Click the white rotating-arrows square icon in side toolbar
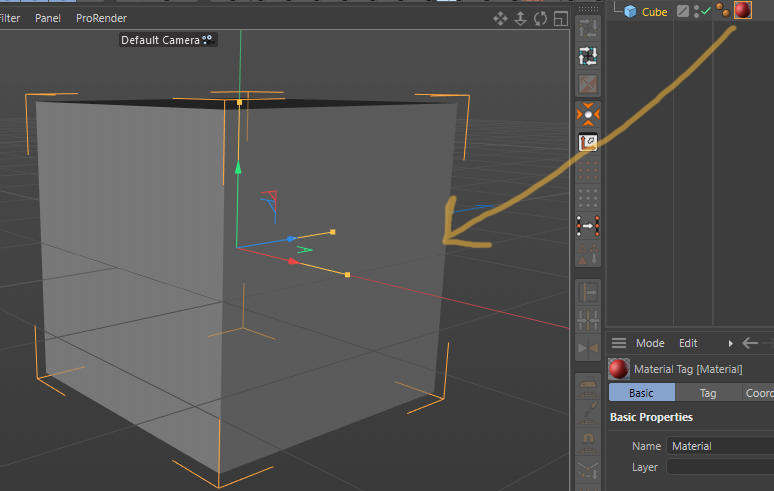This screenshot has height=491, width=774. [x=588, y=56]
